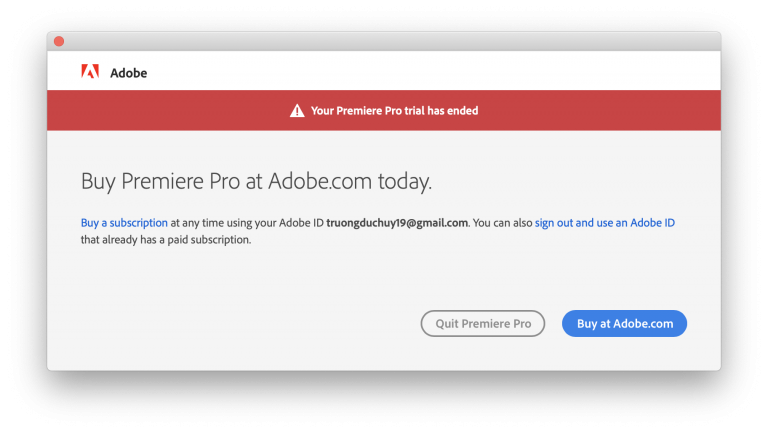Viewport: 768px width, 433px height.
Task: Choose the Quit Premiere Pro button
Action: [483, 323]
